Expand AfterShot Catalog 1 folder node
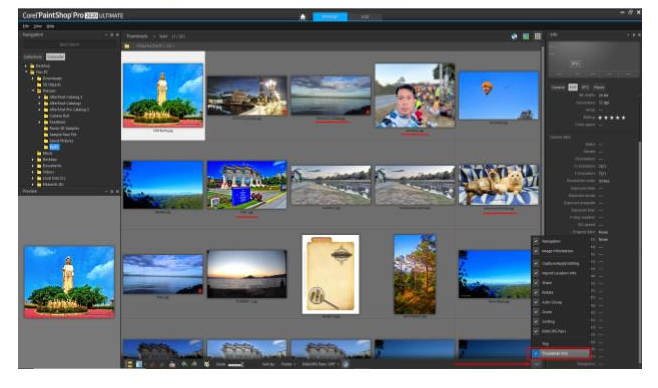This screenshot has width=658, height=388. click(40, 97)
